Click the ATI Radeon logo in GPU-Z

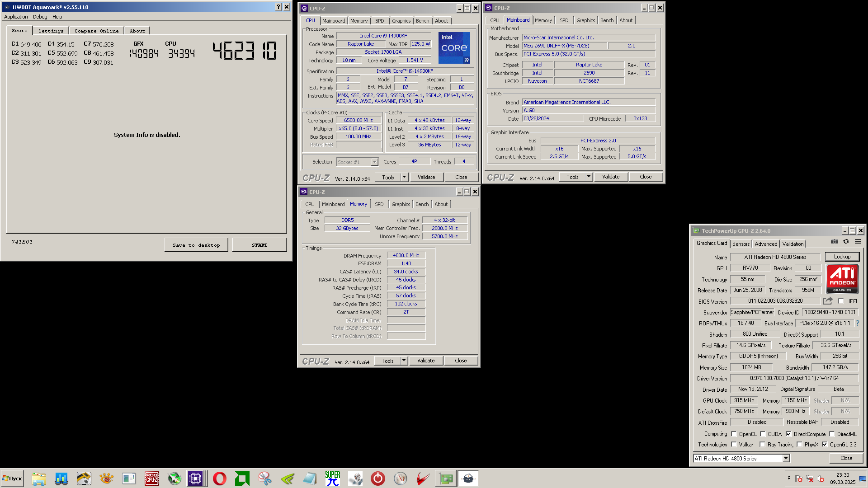pyautogui.click(x=842, y=279)
